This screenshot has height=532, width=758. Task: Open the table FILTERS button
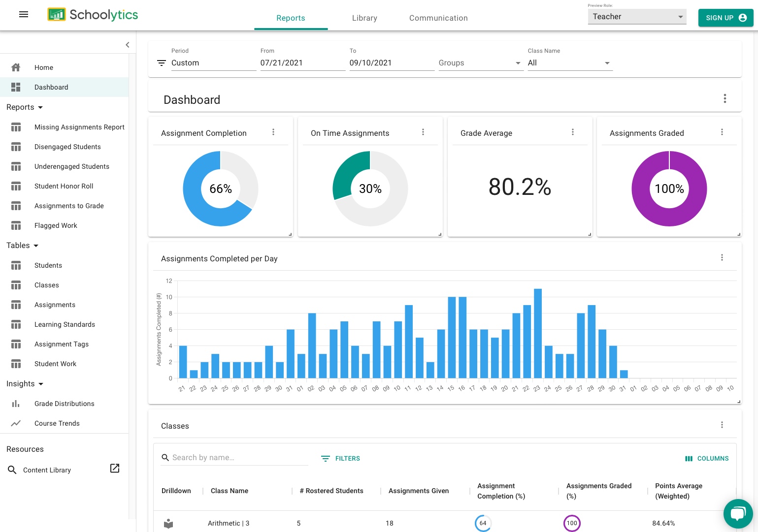tap(341, 458)
